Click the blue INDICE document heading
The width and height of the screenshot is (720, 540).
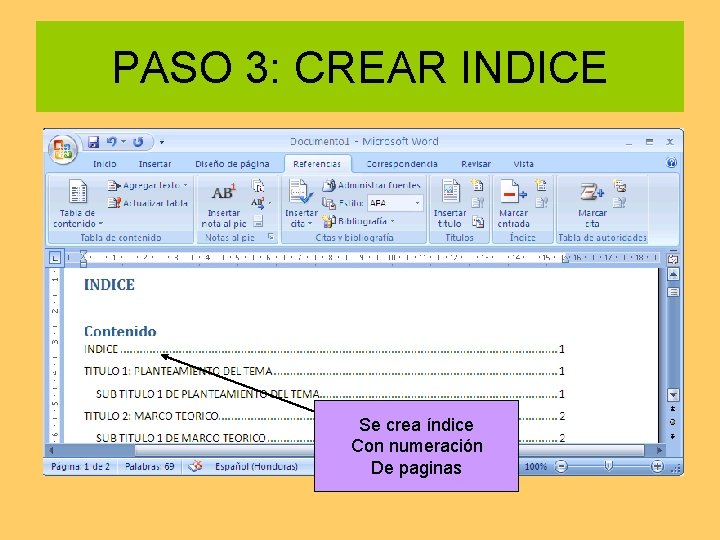(x=109, y=285)
